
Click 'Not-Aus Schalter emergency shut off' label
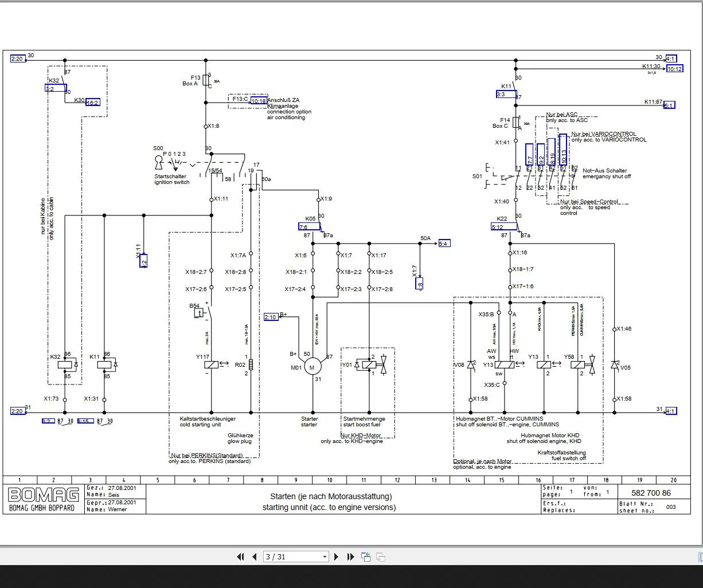pyautogui.click(x=607, y=173)
